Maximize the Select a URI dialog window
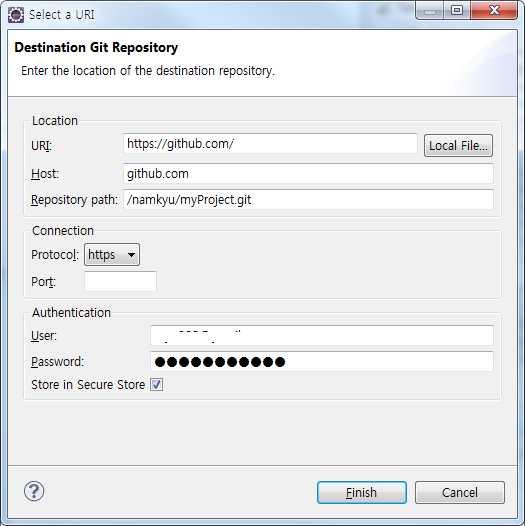 (x=457, y=11)
